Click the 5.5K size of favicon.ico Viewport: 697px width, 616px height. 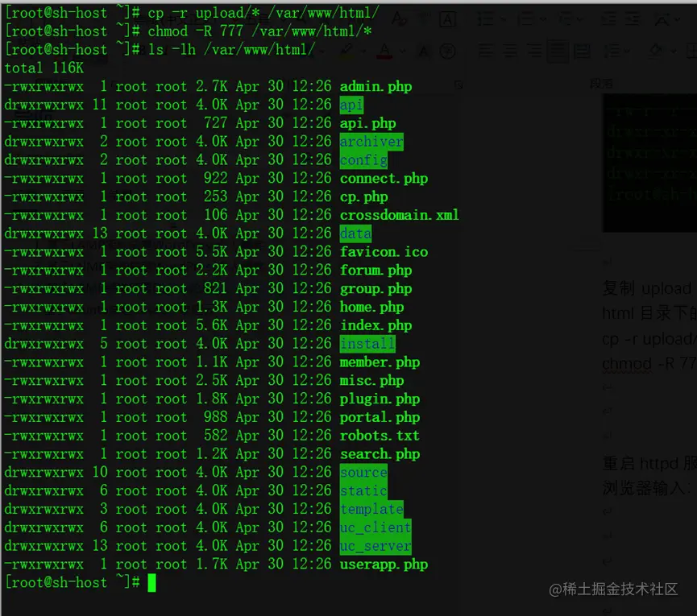[x=212, y=252]
